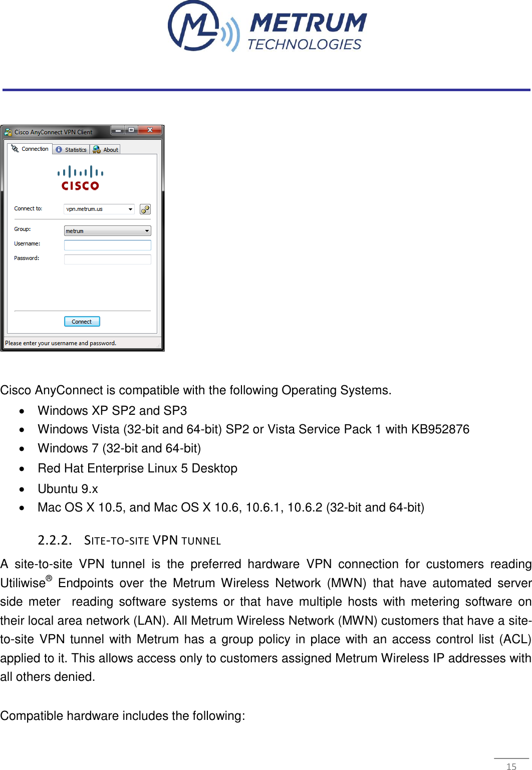This screenshot has width=532, height=770.
Task: Open the Group dropdown showing metrum
Action: 108,231
